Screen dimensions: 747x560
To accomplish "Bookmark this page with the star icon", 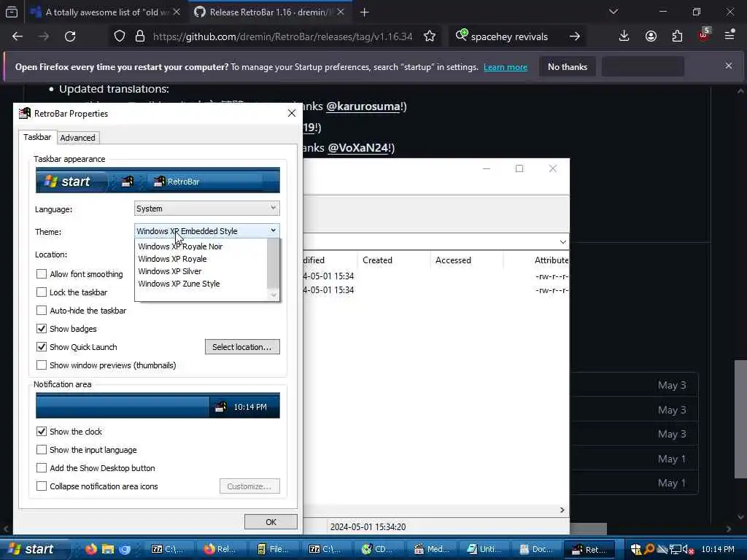I will point(429,36).
